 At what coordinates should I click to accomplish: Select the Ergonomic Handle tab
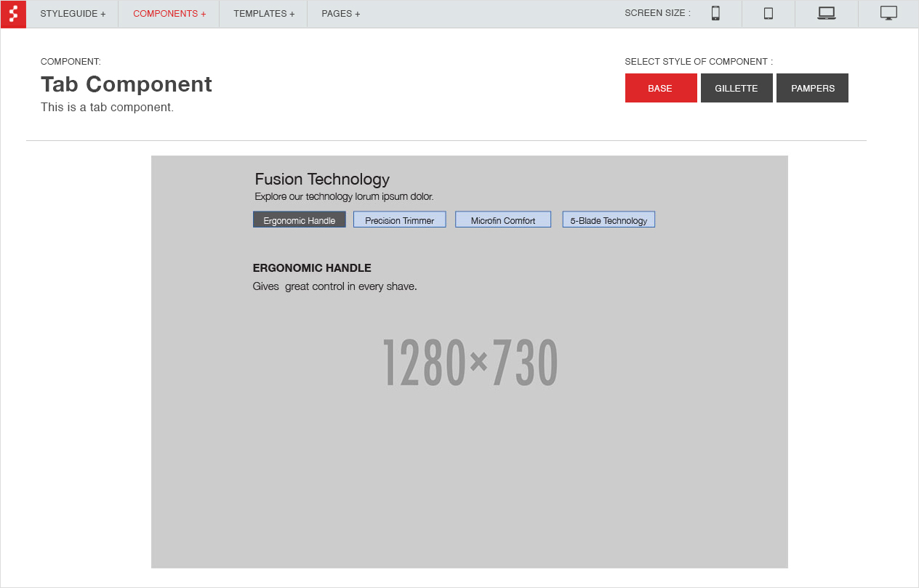(299, 220)
